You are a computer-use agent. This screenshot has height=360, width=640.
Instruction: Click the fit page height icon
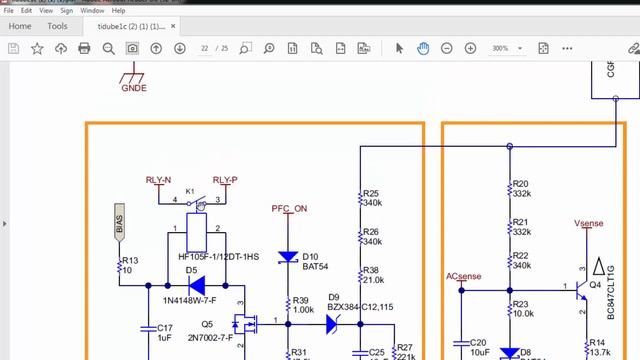coord(293,49)
